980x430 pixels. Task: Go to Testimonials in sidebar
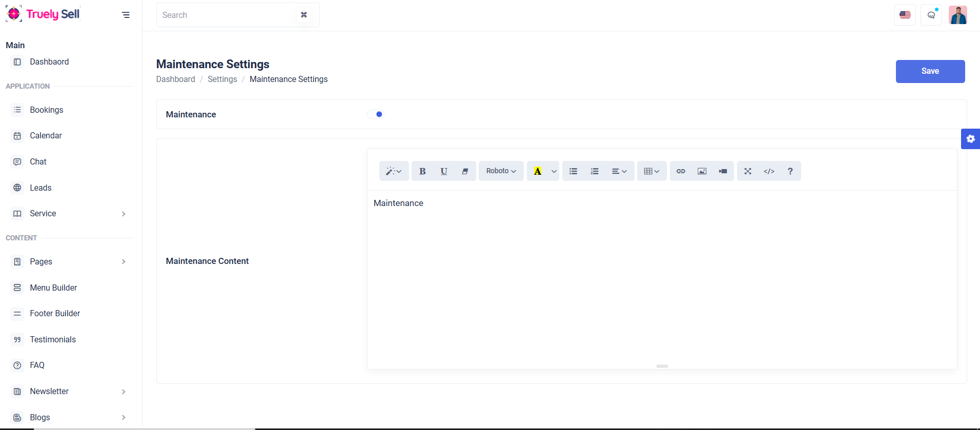[53, 340]
